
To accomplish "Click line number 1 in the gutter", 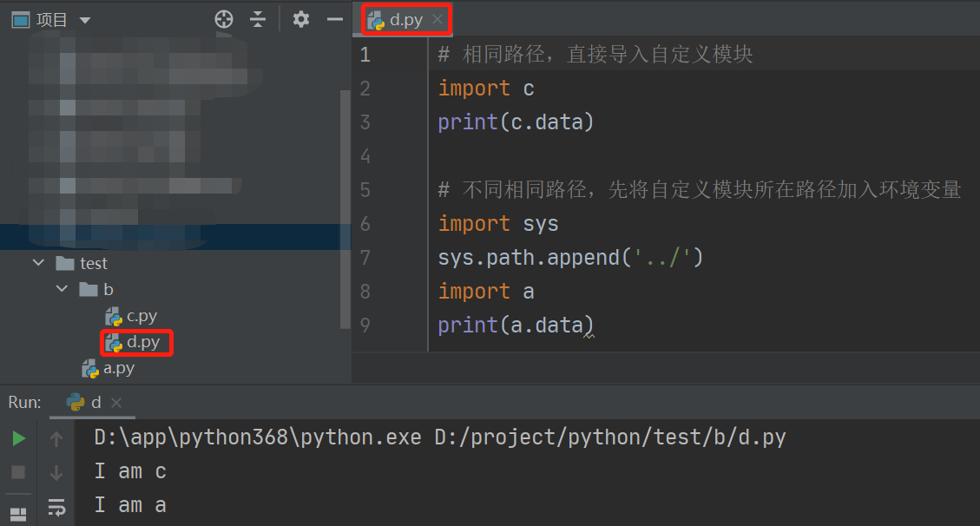I will click(365, 55).
